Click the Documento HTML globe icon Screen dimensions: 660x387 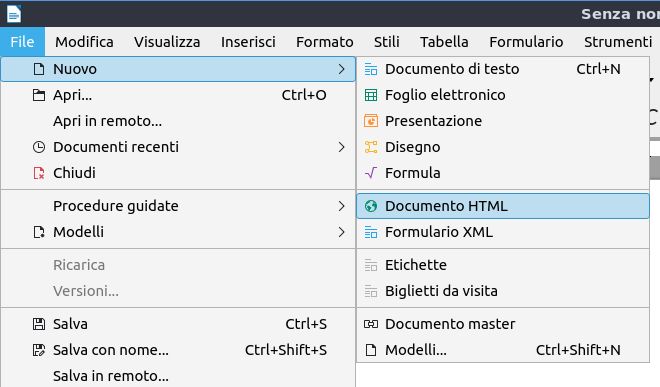[371, 206]
